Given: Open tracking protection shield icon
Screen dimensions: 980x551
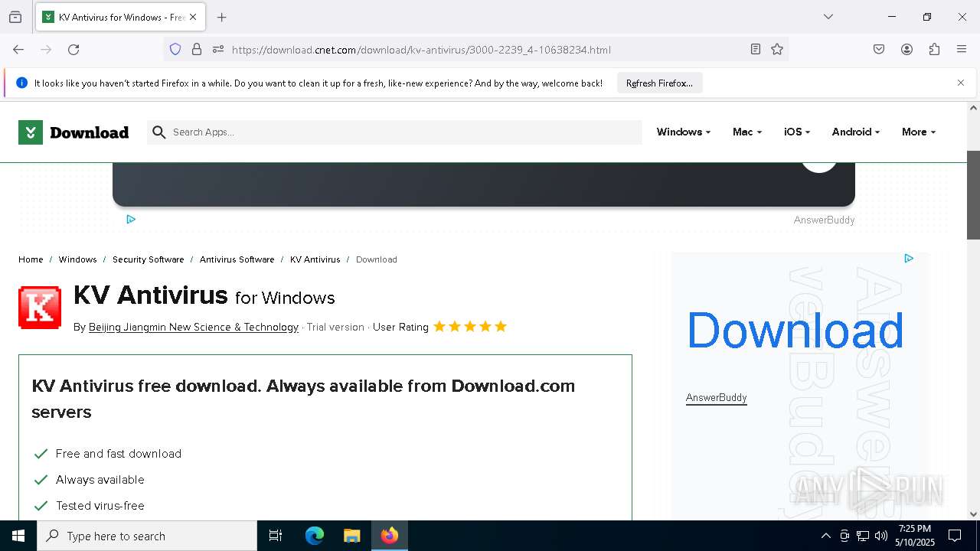Looking at the screenshot, I should (175, 50).
